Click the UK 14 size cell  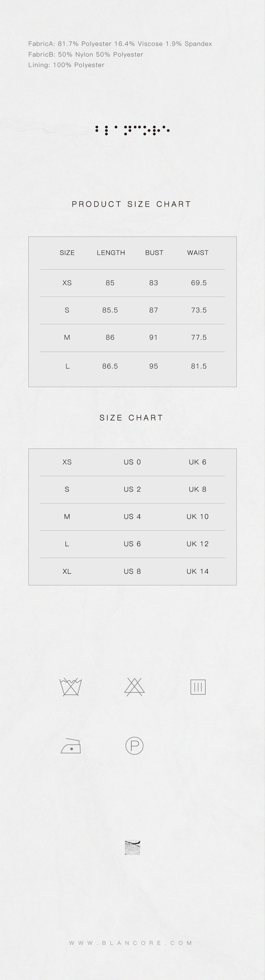coord(198,571)
